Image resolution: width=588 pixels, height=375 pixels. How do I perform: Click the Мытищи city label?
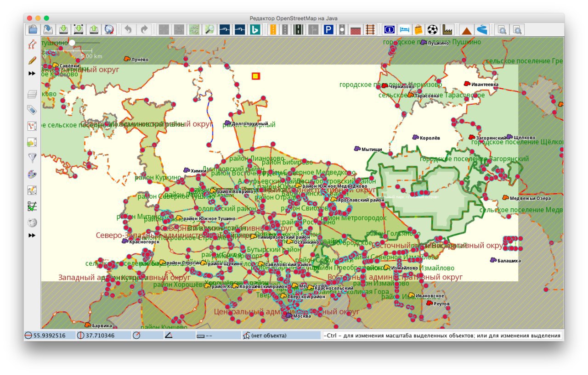[x=372, y=149]
